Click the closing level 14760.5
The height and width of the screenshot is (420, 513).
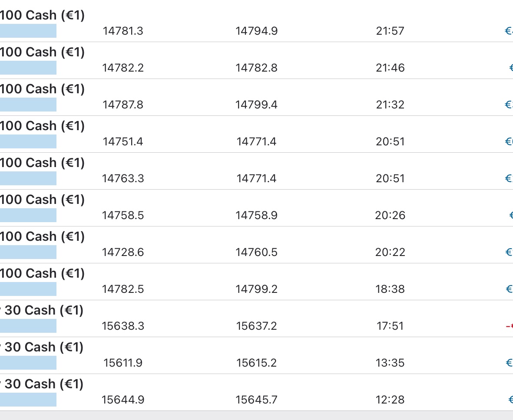[x=256, y=253]
